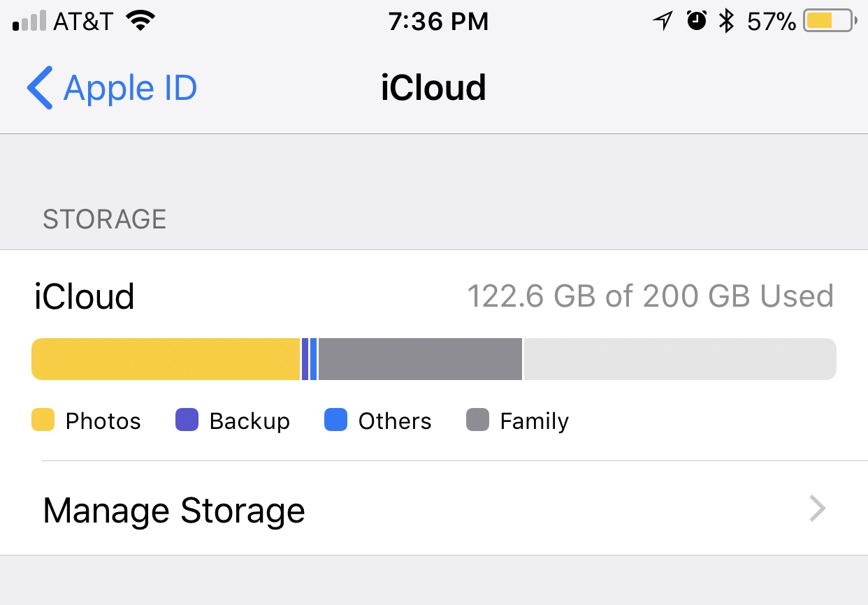Tap the Wi-Fi status icon

[x=140, y=22]
